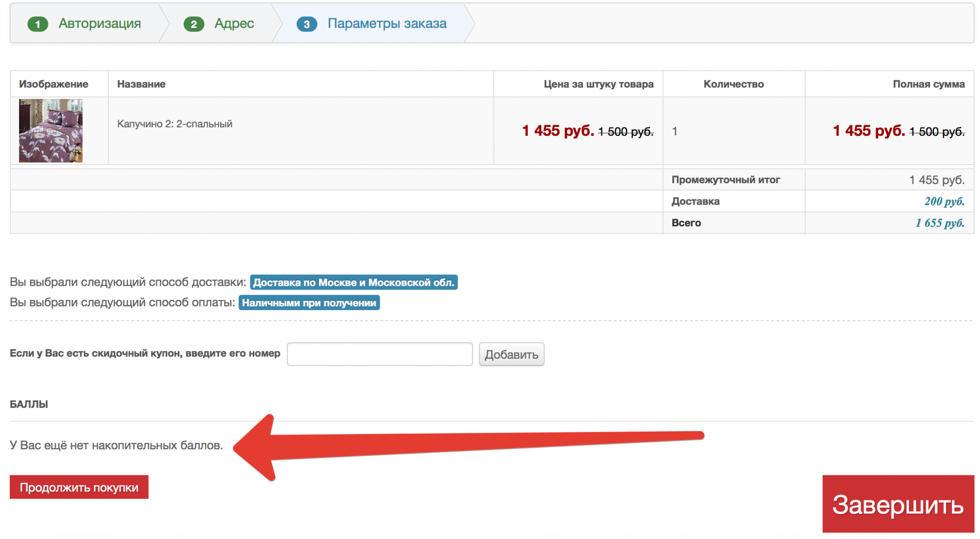The width and height of the screenshot is (980, 539).
Task: Click the step 3 blue number badge
Action: click(307, 24)
